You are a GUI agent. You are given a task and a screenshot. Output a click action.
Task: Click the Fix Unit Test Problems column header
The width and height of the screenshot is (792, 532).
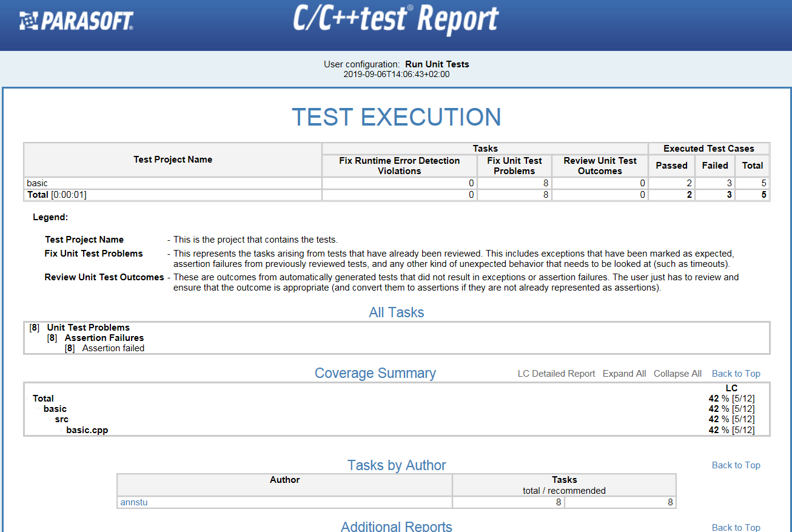[x=514, y=166]
